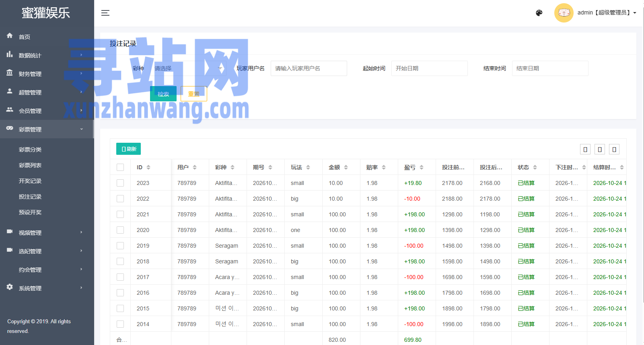Click the 检索 search button
This screenshot has width=644, height=345.
pos(163,94)
